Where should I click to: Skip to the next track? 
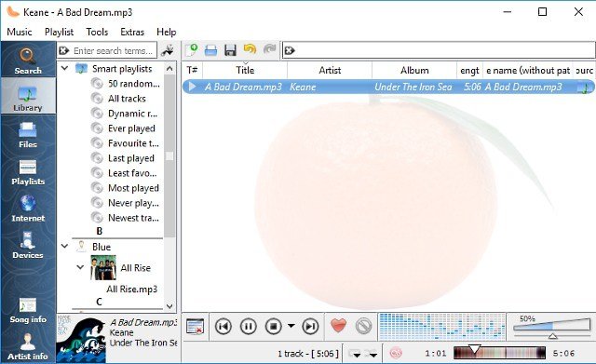tap(310, 326)
